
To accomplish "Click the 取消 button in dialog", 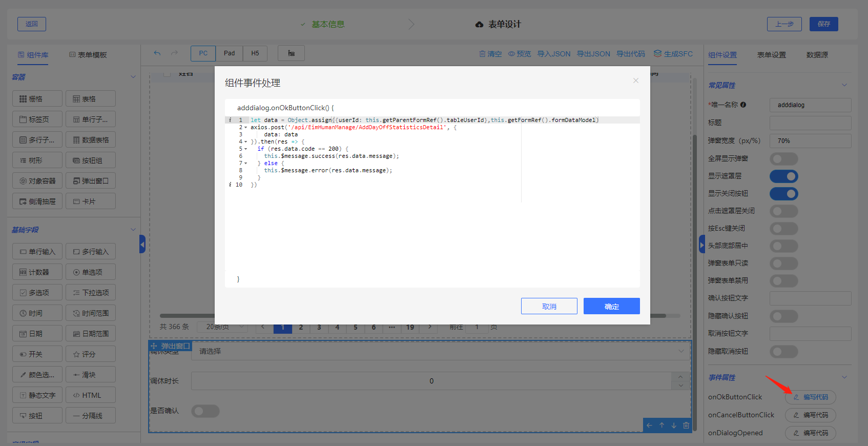I will point(549,306).
